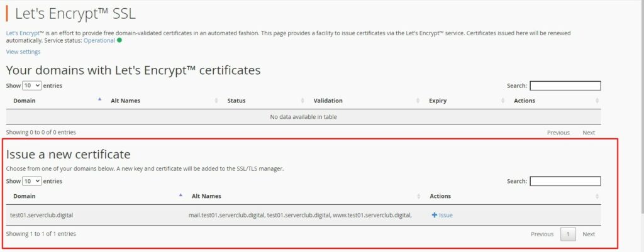The width and height of the screenshot is (644, 252).
Task: Sort certificates table by Validation column
Action: (364, 101)
